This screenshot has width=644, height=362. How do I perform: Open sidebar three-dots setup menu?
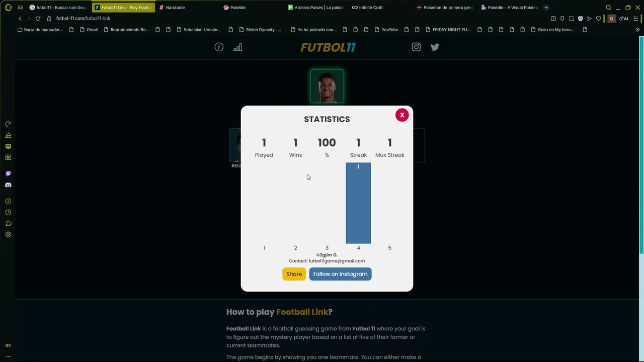point(8,356)
